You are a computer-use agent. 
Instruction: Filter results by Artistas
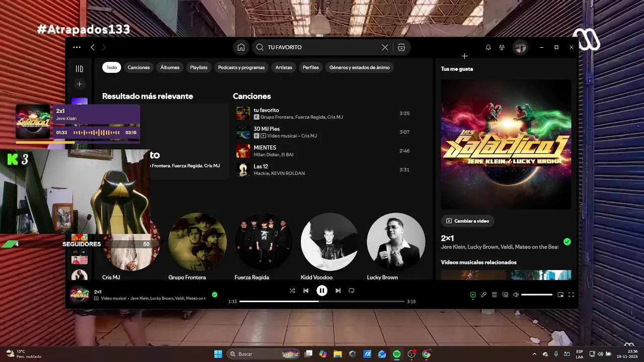coord(284,67)
